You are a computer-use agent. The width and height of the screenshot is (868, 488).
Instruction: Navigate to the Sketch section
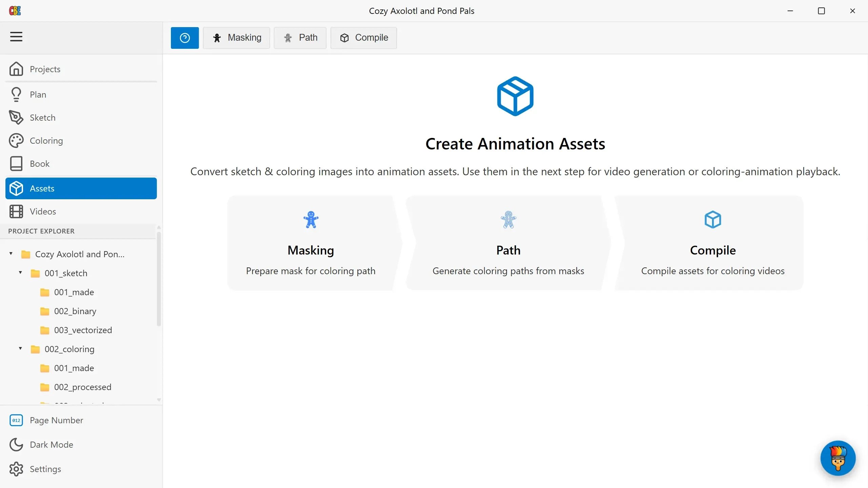[x=81, y=118]
